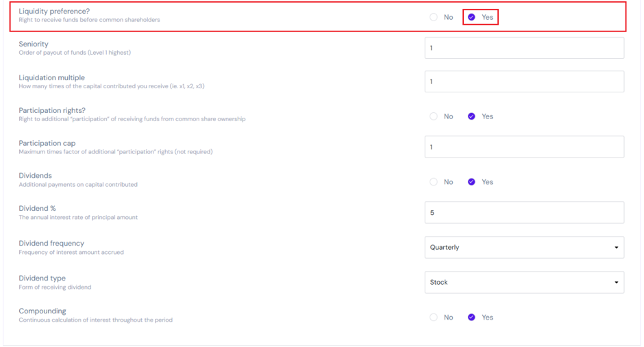
Task: Click 'Frequency of interest amount accrued' text
Action: coord(71,253)
